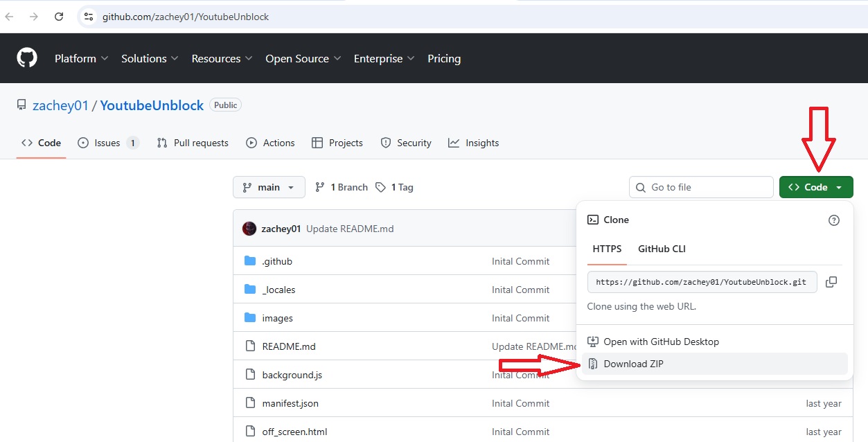Expand the Platform navigation menu
Screen dimensions: 868x442
point(81,59)
